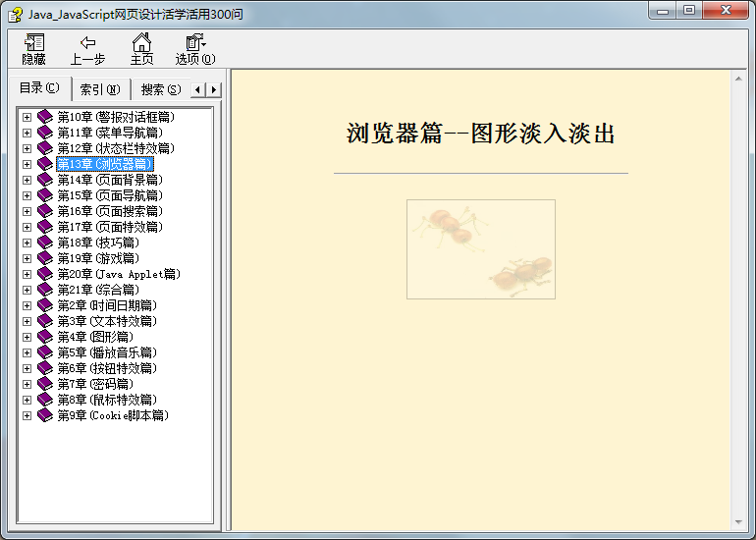Maximize the help viewer window
The height and width of the screenshot is (540, 756).
coord(689,10)
